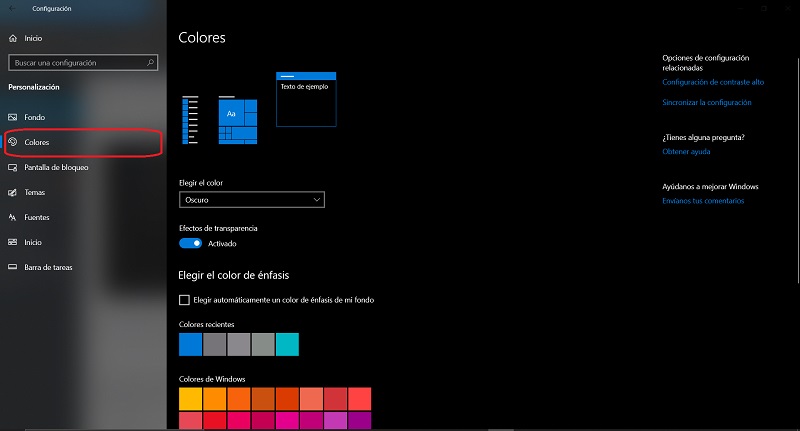The height and width of the screenshot is (431, 800).
Task: Open the Elegir el color dropdown
Action: click(x=252, y=200)
